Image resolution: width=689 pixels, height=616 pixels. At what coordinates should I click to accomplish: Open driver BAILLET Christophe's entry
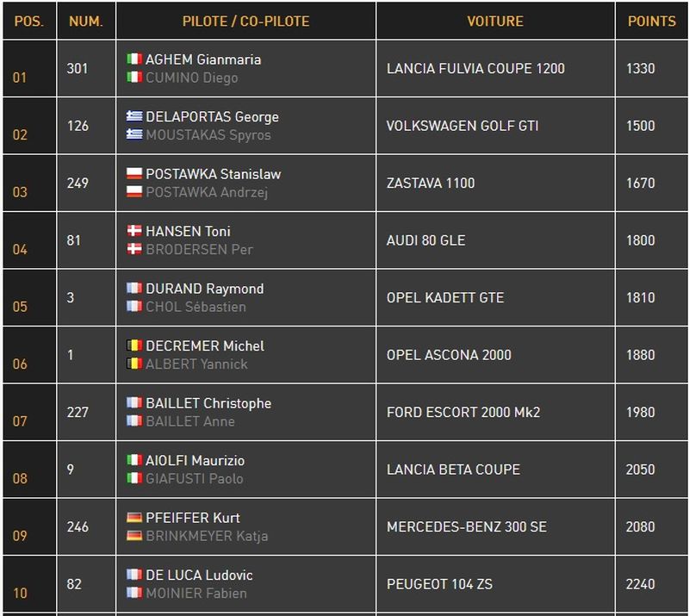pyautogui.click(x=208, y=403)
